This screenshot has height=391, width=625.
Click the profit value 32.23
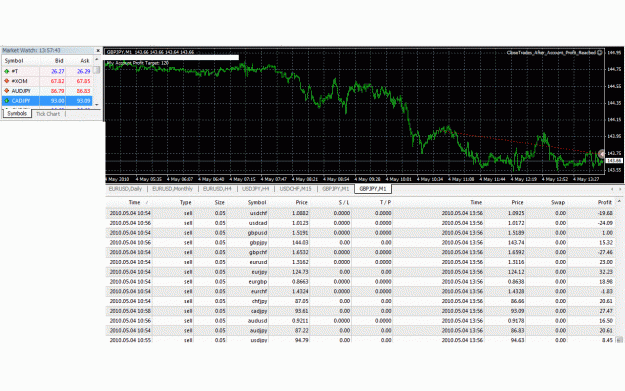606,272
